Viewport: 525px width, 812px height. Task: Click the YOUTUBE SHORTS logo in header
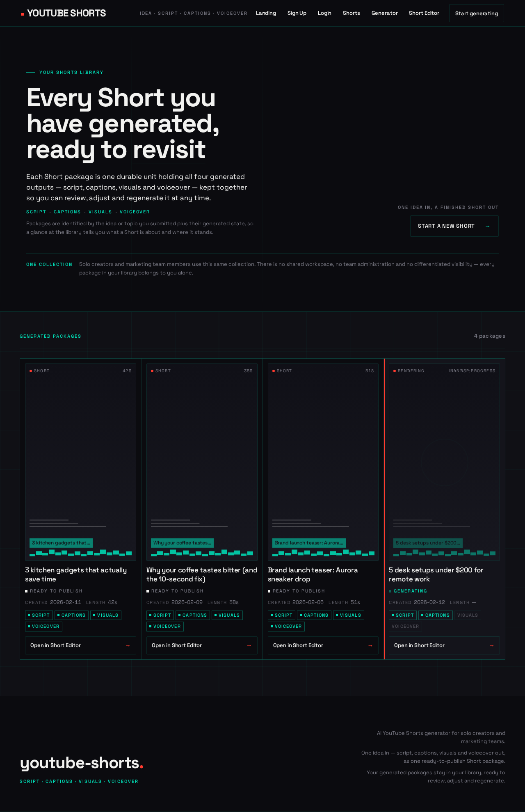click(64, 13)
